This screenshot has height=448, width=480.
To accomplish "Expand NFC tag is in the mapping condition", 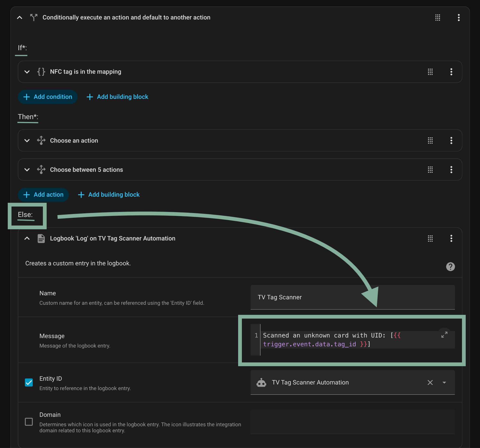I will 27,72.
